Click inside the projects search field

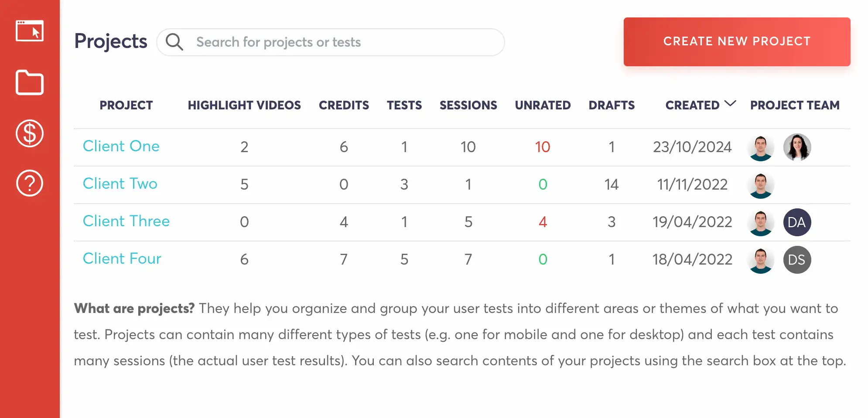[x=327, y=42]
